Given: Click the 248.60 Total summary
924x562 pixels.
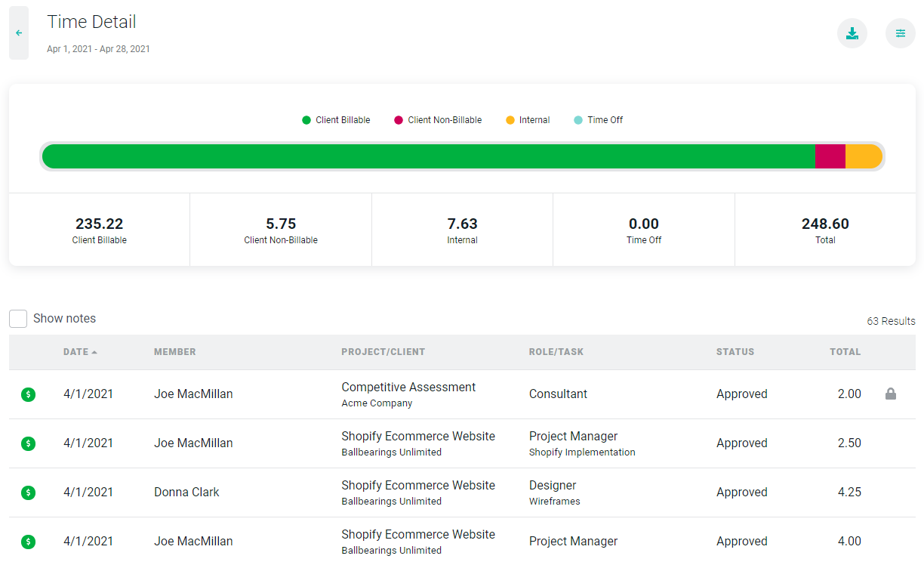Looking at the screenshot, I should [x=825, y=230].
